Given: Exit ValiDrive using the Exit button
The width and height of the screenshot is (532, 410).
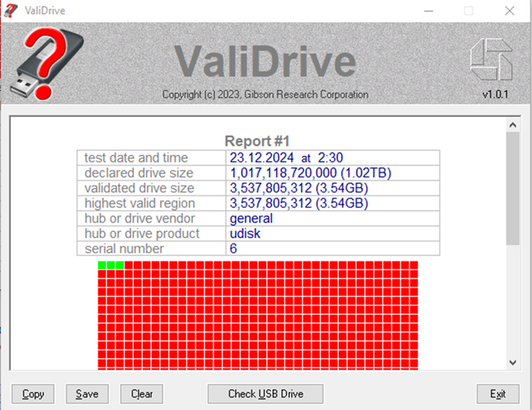Looking at the screenshot, I should click(x=498, y=394).
